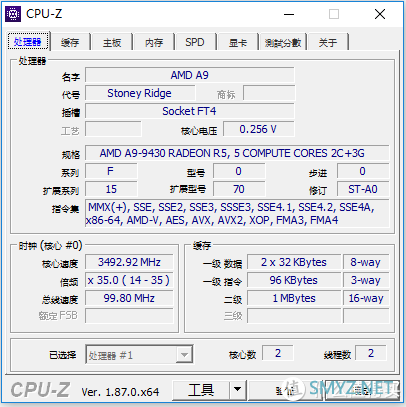The image size is (406, 407).
Task: Click the 系列 value F
Action: [x=111, y=171]
